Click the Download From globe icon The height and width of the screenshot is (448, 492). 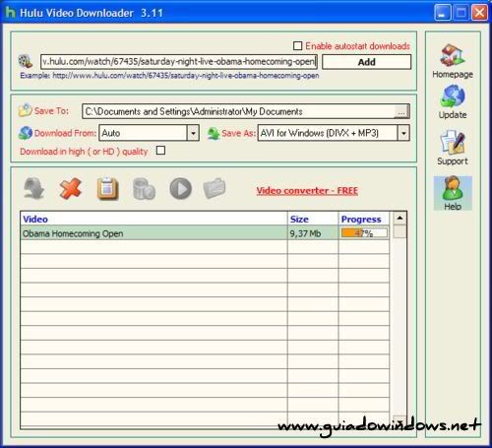pyautogui.click(x=26, y=133)
